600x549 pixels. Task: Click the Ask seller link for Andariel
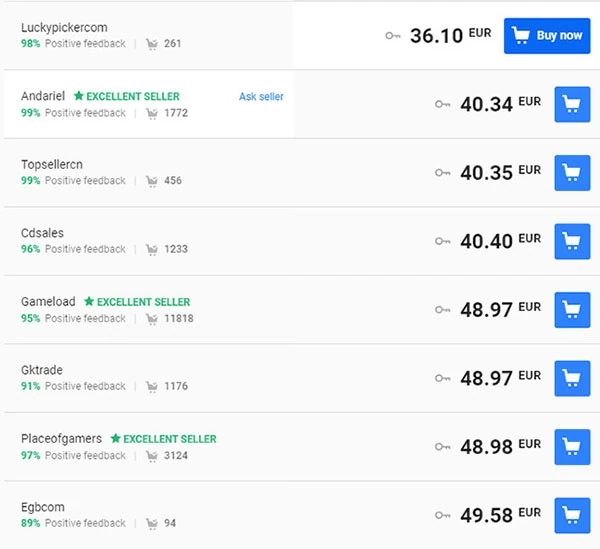click(261, 97)
